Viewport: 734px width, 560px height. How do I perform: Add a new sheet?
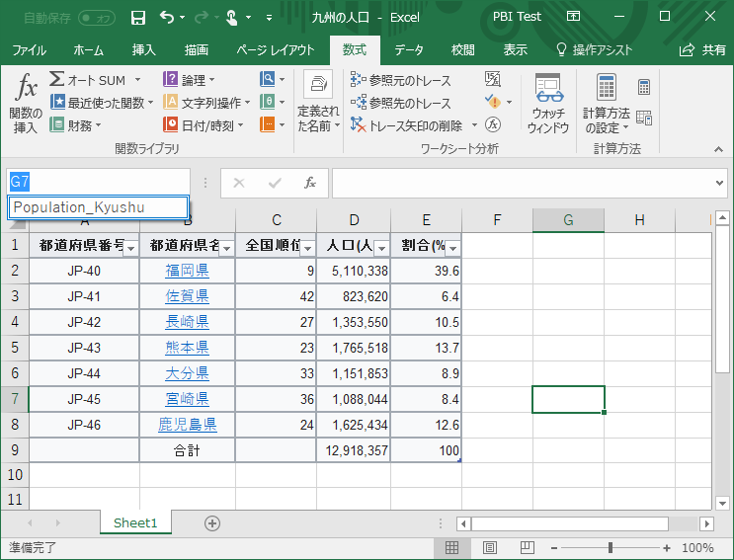[212, 523]
